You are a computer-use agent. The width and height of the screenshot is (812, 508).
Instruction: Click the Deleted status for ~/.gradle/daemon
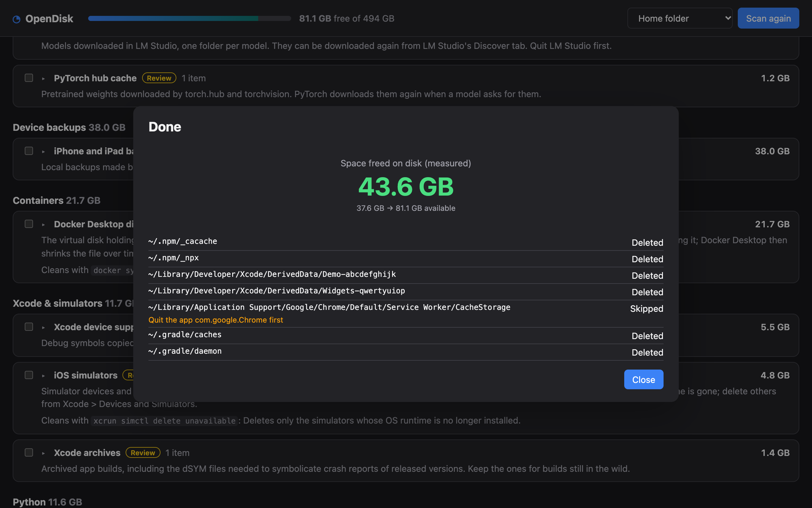(x=647, y=352)
